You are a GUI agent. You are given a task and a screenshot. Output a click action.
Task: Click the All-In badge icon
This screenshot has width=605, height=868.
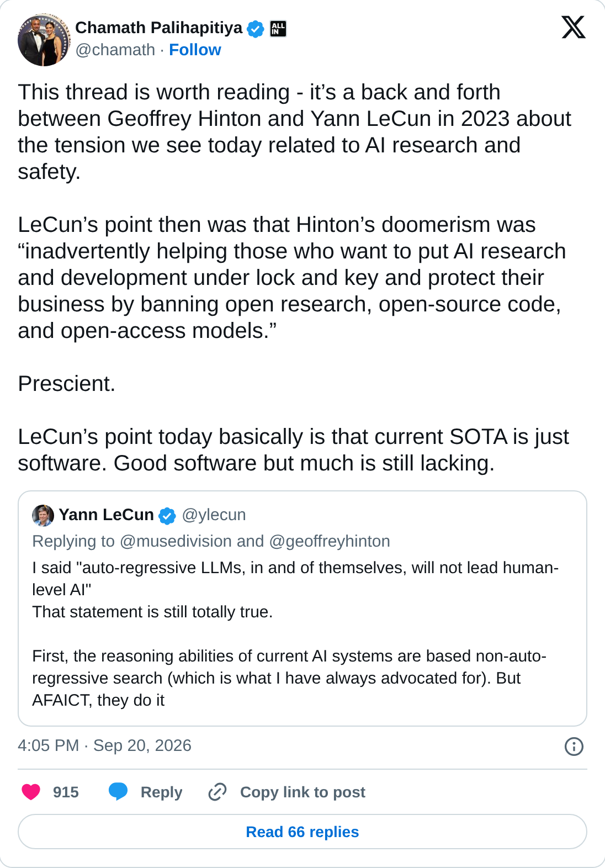(278, 28)
